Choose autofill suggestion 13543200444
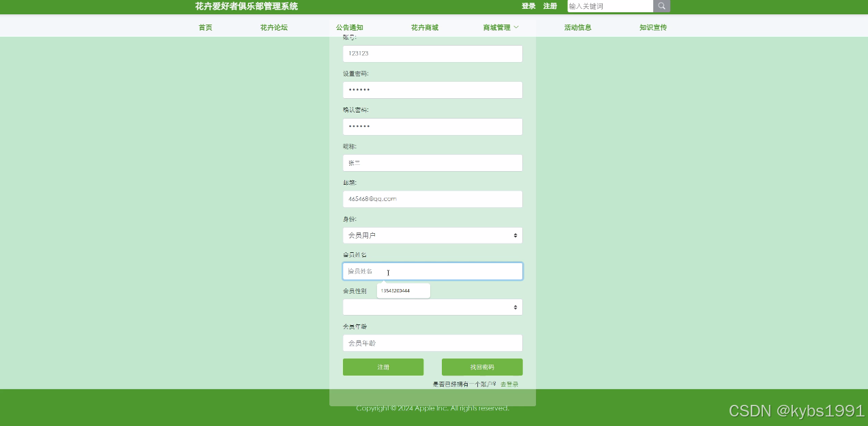 404,291
